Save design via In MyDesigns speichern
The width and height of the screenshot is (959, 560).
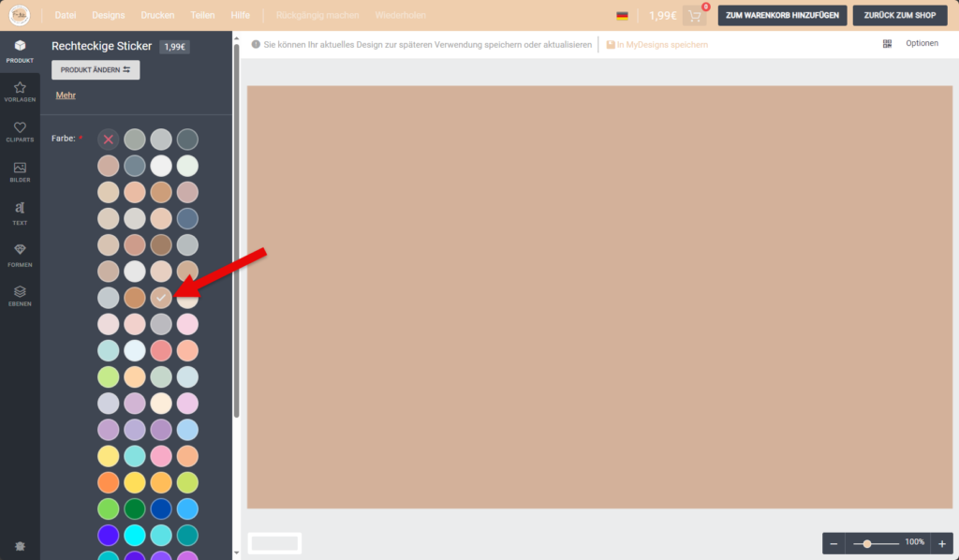point(657,45)
